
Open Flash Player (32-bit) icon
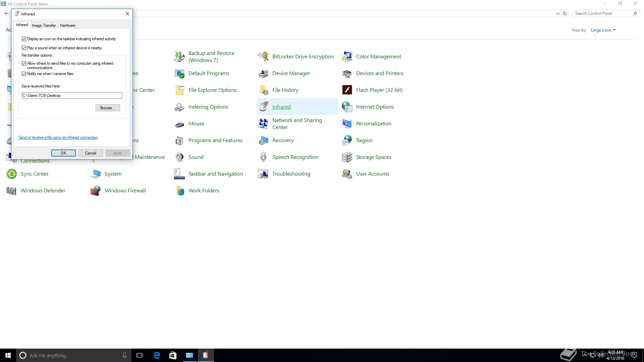(347, 90)
